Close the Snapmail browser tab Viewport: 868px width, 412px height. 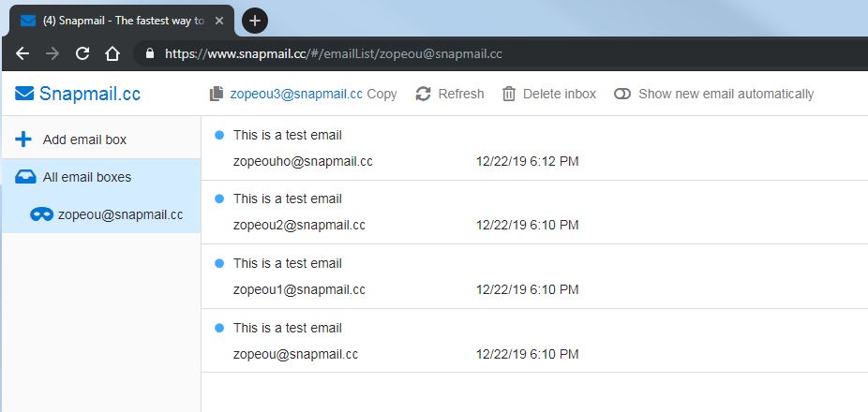tap(219, 21)
